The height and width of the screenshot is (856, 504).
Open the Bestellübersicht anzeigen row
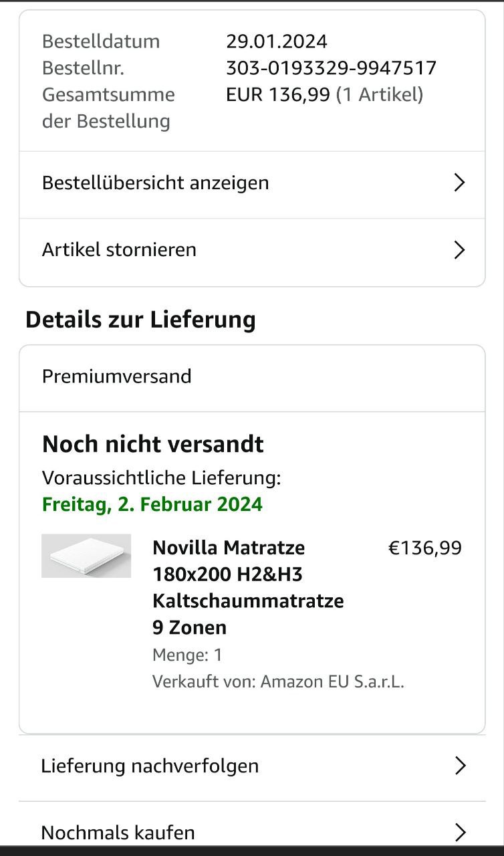coord(155,183)
